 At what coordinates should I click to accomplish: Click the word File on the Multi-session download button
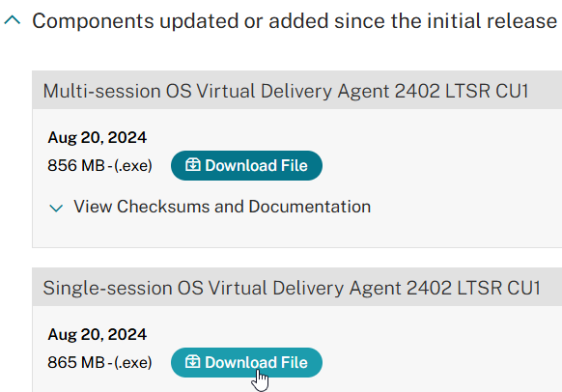tap(295, 165)
